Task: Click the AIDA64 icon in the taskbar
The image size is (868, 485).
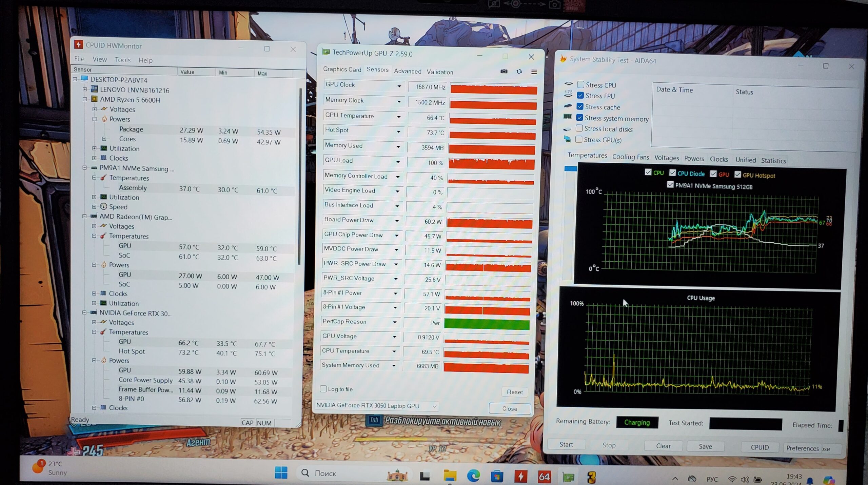Action: pos(544,477)
